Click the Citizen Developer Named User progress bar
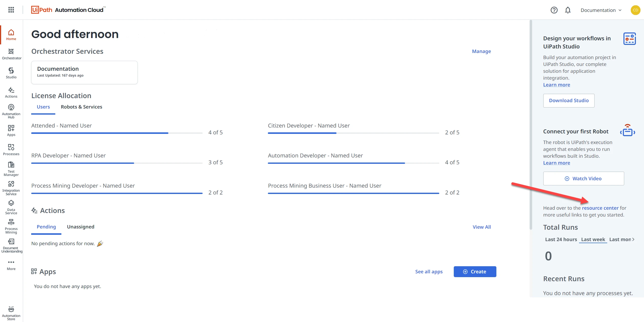The width and height of the screenshot is (644, 322). [x=354, y=133]
